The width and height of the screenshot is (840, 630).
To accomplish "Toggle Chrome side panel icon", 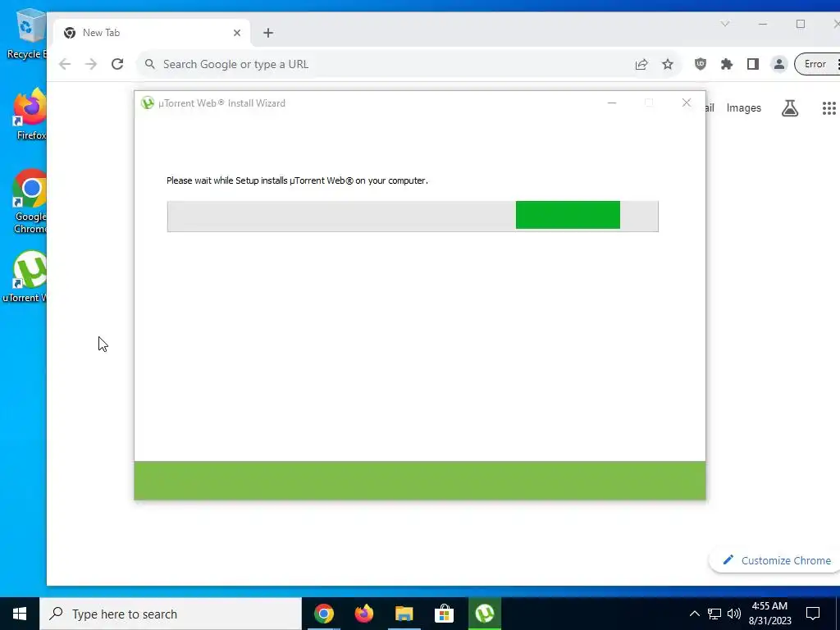I will (753, 64).
